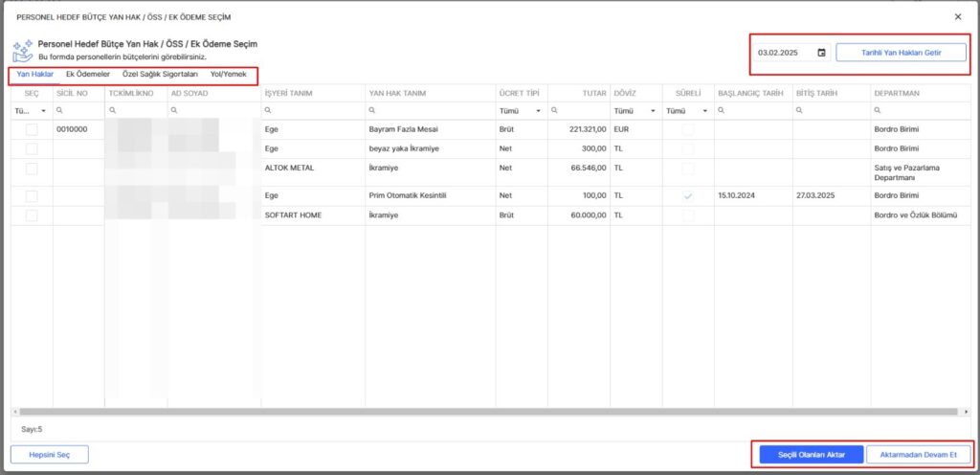Switch to the Ek Ödemeler tab
The width and height of the screenshot is (980, 475).
tap(87, 74)
